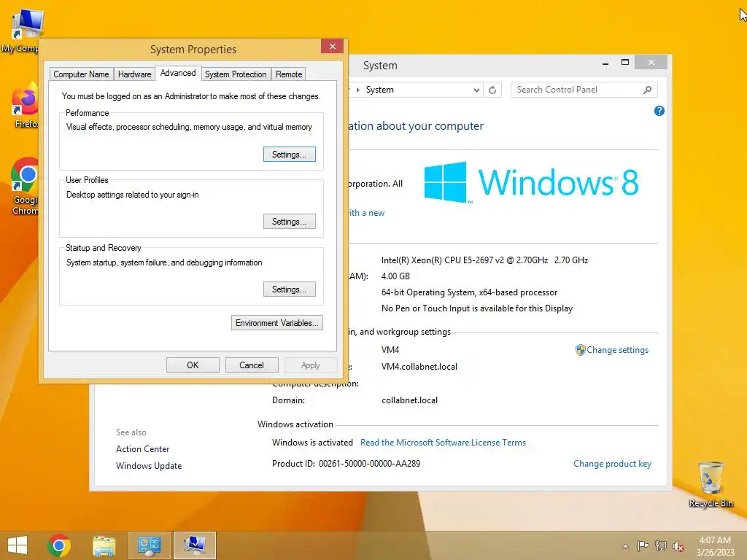The image size is (747, 560).
Task: Open the Remote tab
Action: point(289,74)
